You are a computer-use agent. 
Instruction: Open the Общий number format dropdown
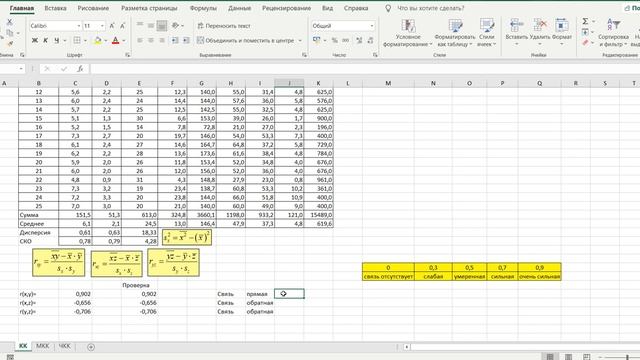[371, 26]
